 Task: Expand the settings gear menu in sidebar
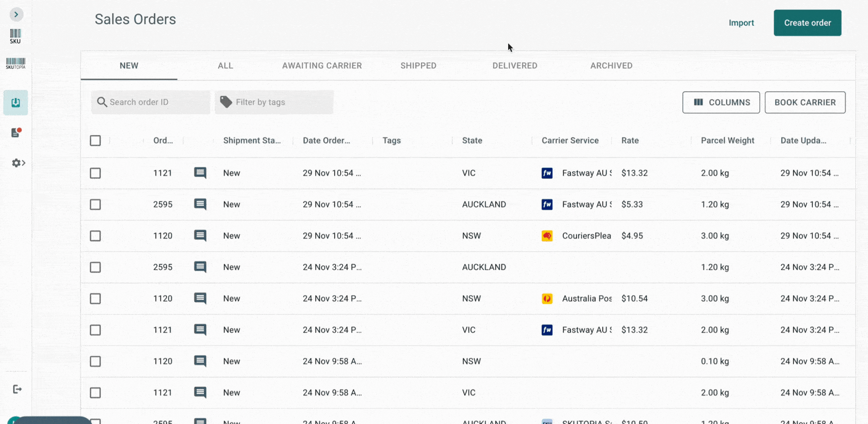[x=18, y=163]
